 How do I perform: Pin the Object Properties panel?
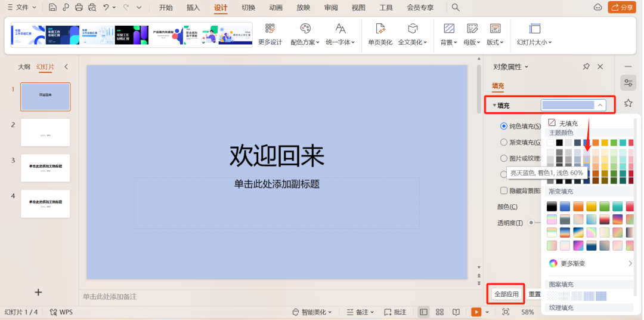(586, 67)
